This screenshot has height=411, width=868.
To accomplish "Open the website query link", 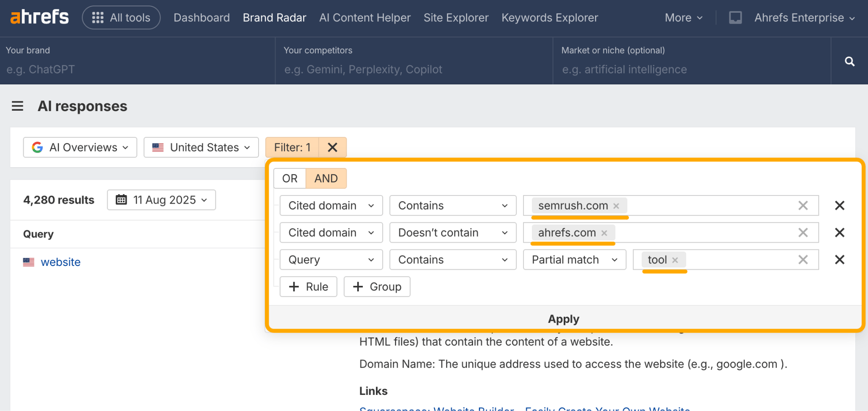I will pos(61,262).
